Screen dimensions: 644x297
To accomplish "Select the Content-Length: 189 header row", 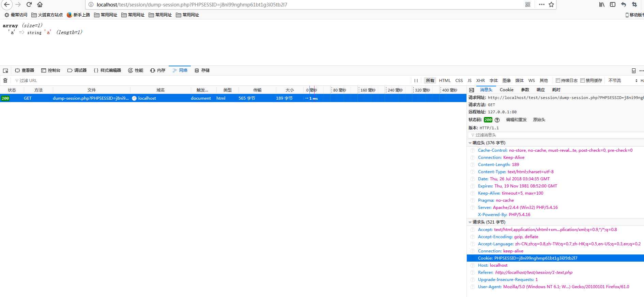I will [x=555, y=165].
